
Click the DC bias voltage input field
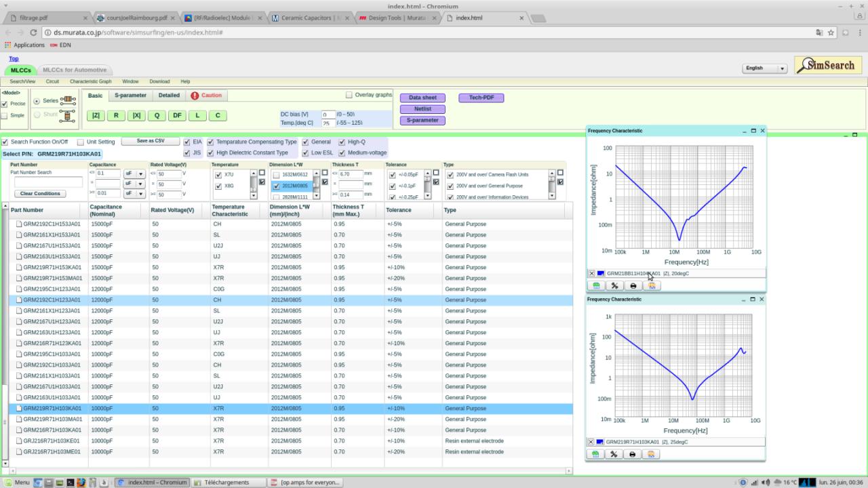(x=328, y=115)
